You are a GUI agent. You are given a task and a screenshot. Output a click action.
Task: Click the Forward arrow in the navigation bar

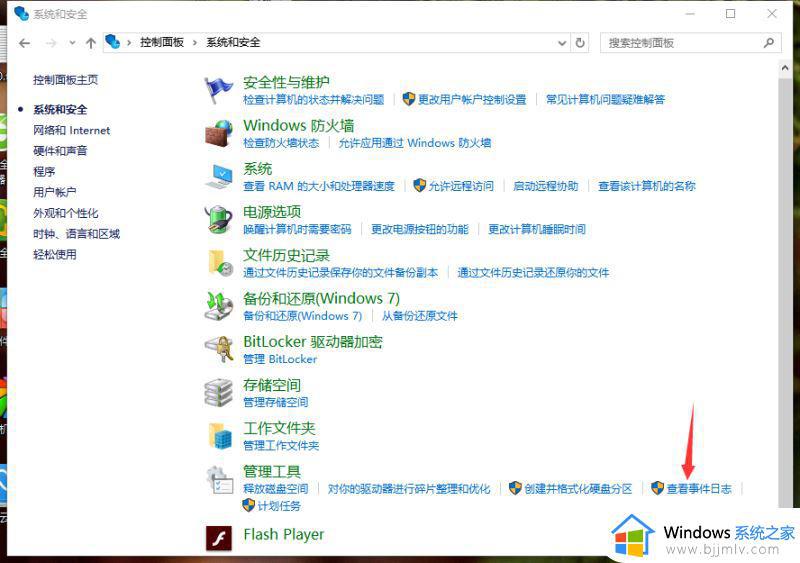[x=51, y=43]
